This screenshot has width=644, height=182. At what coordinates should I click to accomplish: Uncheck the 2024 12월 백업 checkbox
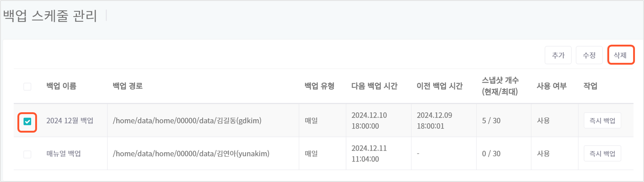pyautogui.click(x=27, y=121)
